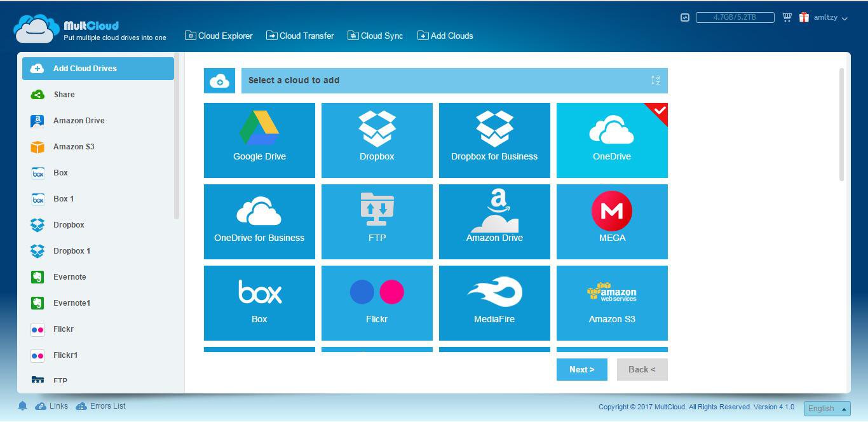Open Add Clouds tab
The image size is (868, 422).
coord(445,36)
